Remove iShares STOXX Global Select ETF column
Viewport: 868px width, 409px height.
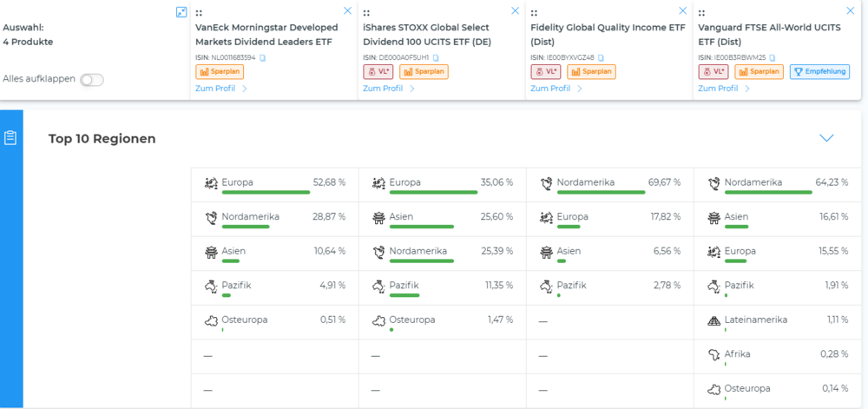(516, 11)
